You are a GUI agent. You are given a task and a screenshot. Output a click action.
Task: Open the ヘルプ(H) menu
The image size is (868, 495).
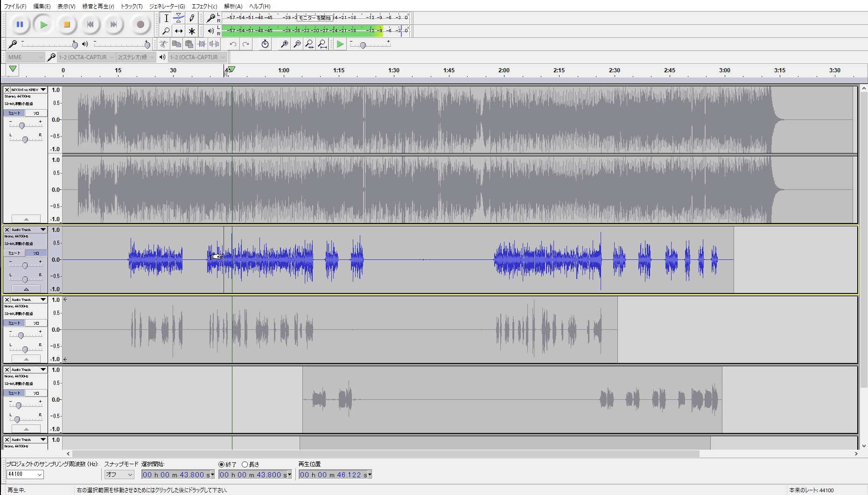(259, 6)
